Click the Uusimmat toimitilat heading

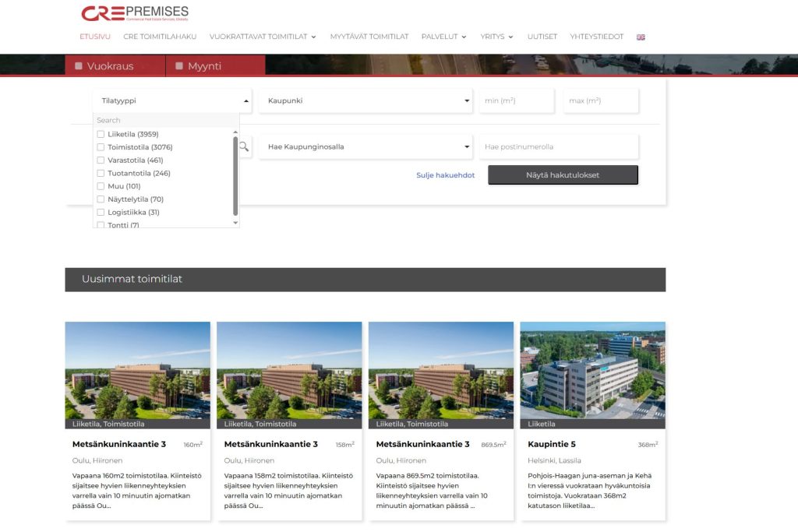point(132,279)
